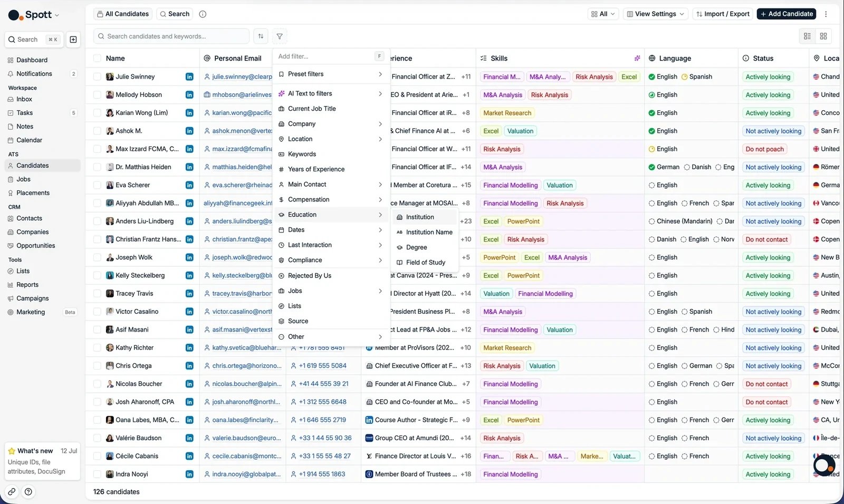The height and width of the screenshot is (504, 844).
Task: Open the three-dot more options menu
Action: pyautogui.click(x=826, y=14)
